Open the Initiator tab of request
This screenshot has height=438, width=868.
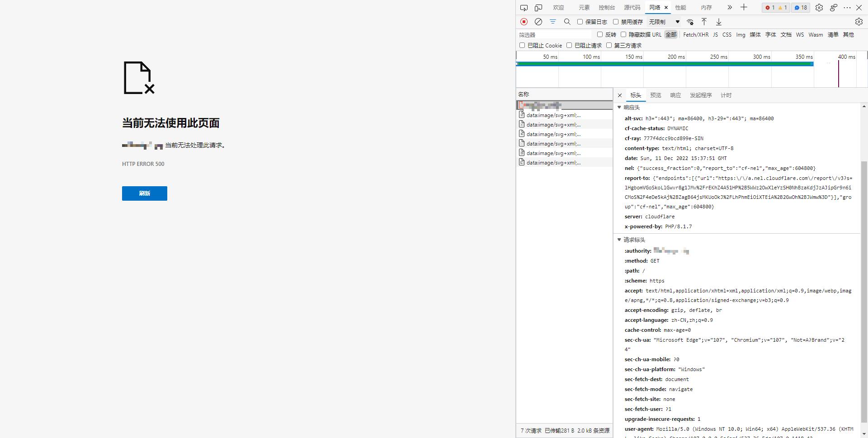click(701, 95)
